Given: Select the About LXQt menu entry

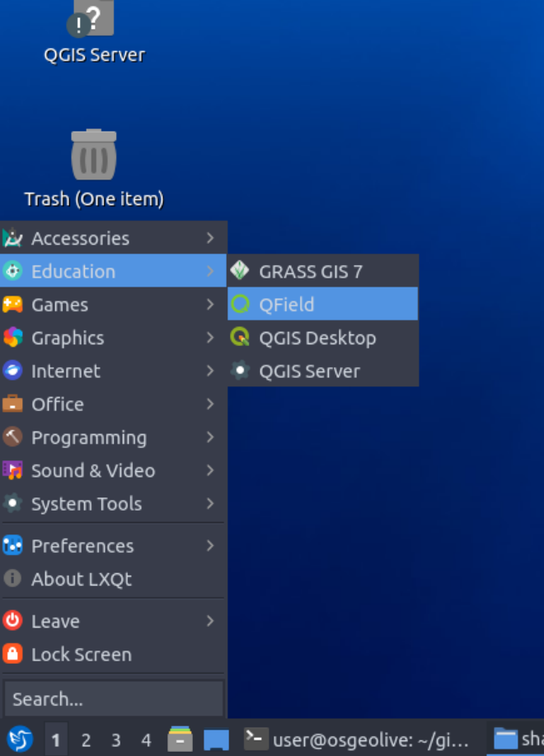Looking at the screenshot, I should click(x=114, y=579).
